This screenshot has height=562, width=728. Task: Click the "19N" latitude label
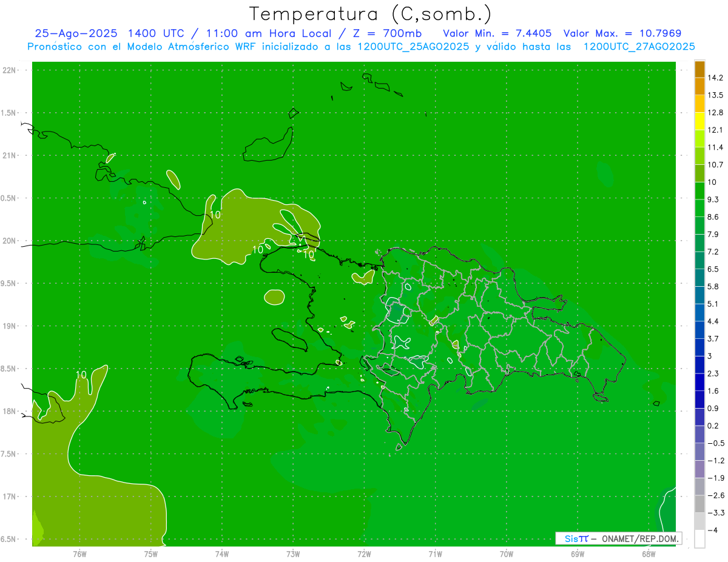(x=10, y=326)
